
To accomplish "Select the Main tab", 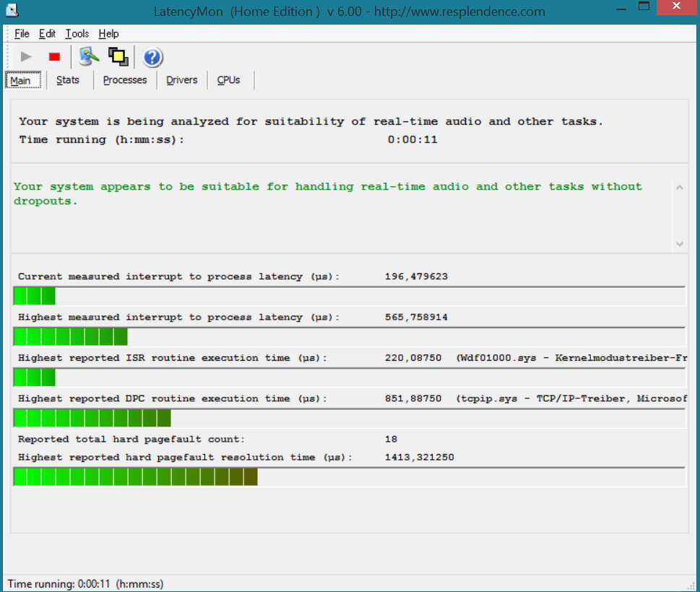I will [x=23, y=80].
